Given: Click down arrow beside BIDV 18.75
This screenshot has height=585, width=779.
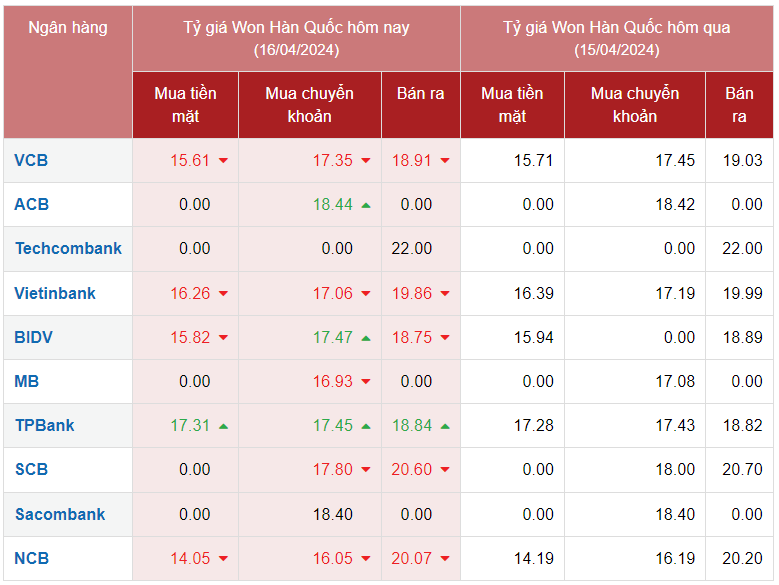Looking at the screenshot, I should pyautogui.click(x=445, y=338).
